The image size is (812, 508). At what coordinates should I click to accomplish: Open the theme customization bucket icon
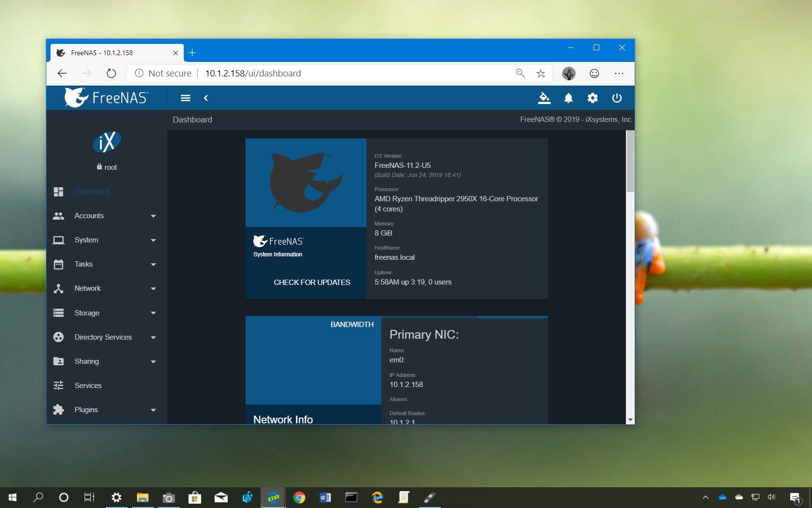click(x=544, y=98)
